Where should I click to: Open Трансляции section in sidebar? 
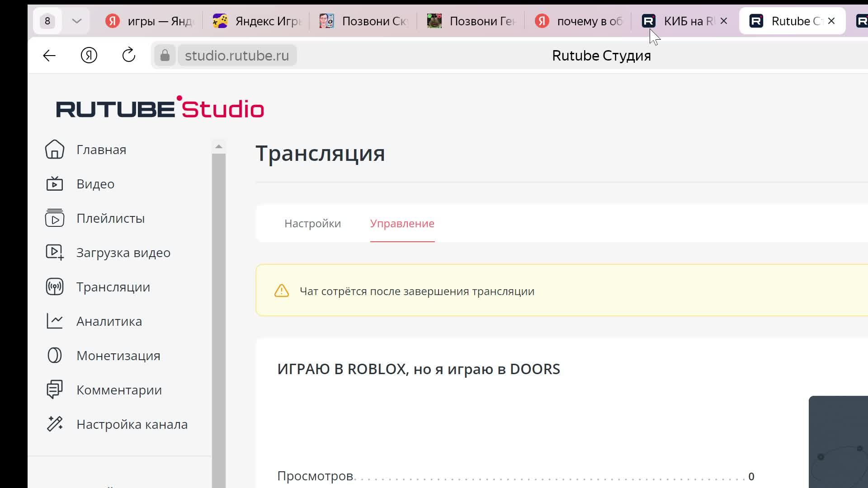113,287
